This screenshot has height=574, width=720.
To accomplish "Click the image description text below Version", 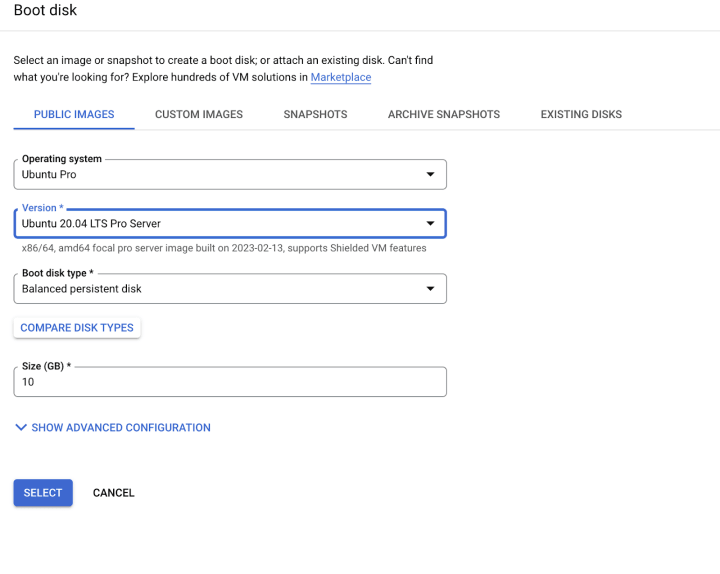I will pyautogui.click(x=224, y=248).
